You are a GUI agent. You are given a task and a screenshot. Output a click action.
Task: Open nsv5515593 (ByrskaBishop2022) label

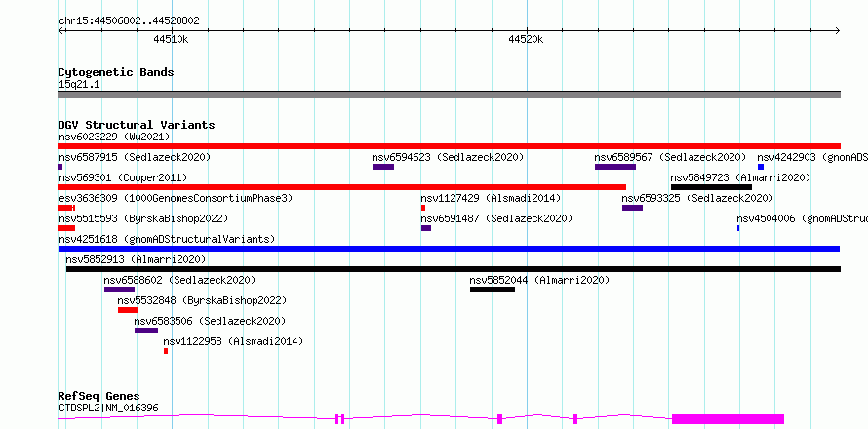pos(142,218)
